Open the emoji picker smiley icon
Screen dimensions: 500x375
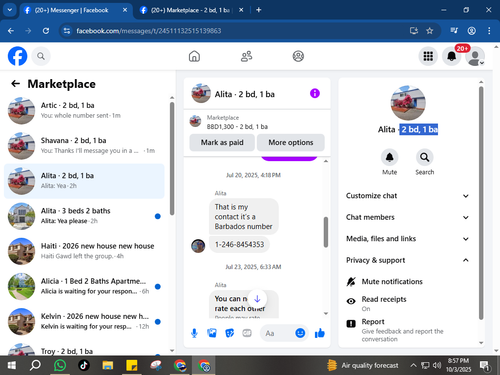[300, 333]
